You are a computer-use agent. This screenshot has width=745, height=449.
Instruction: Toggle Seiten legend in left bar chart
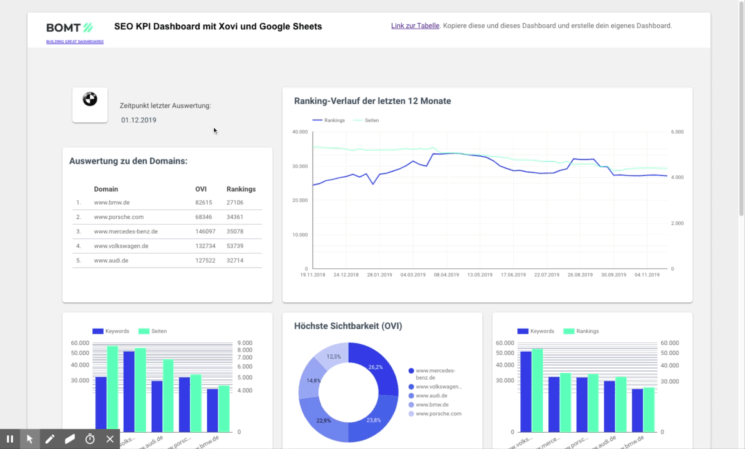153,331
